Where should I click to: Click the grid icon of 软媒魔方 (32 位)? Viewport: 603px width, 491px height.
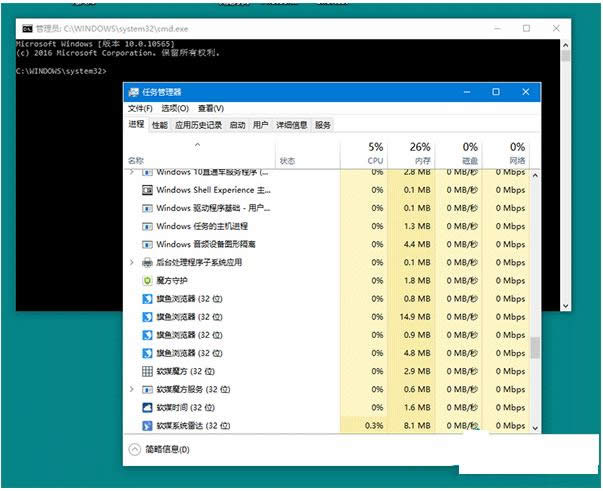[x=147, y=371]
